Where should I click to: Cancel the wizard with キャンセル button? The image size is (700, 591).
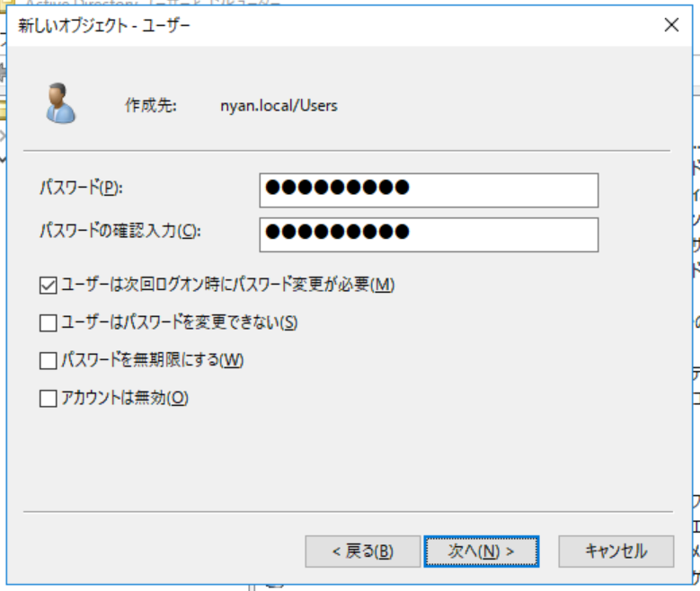tap(616, 551)
